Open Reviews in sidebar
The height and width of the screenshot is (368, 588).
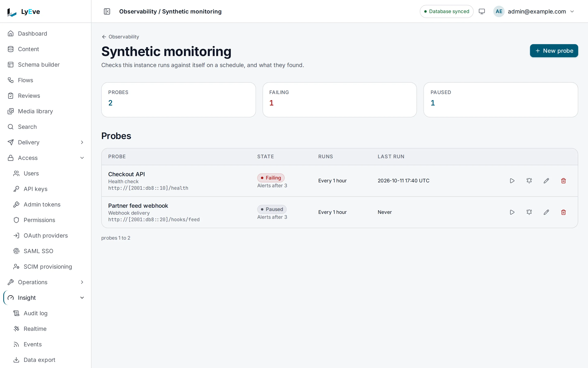46,96
